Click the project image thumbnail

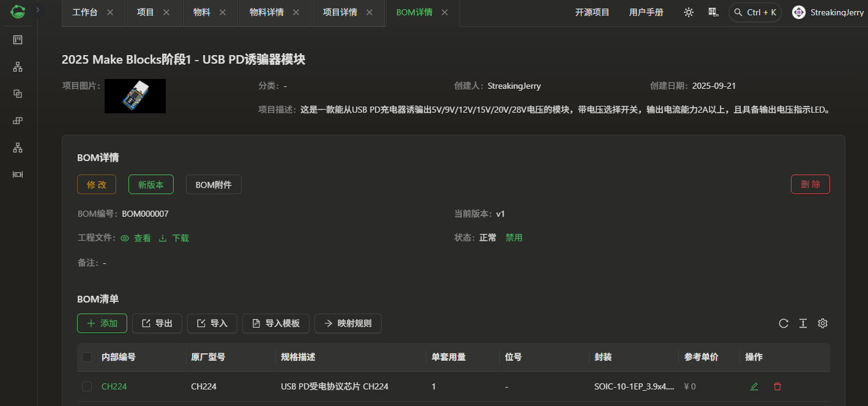click(135, 96)
